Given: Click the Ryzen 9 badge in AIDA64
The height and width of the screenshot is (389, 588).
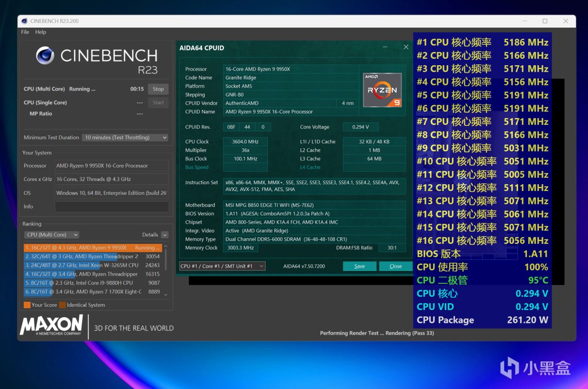Looking at the screenshot, I should coord(382,90).
